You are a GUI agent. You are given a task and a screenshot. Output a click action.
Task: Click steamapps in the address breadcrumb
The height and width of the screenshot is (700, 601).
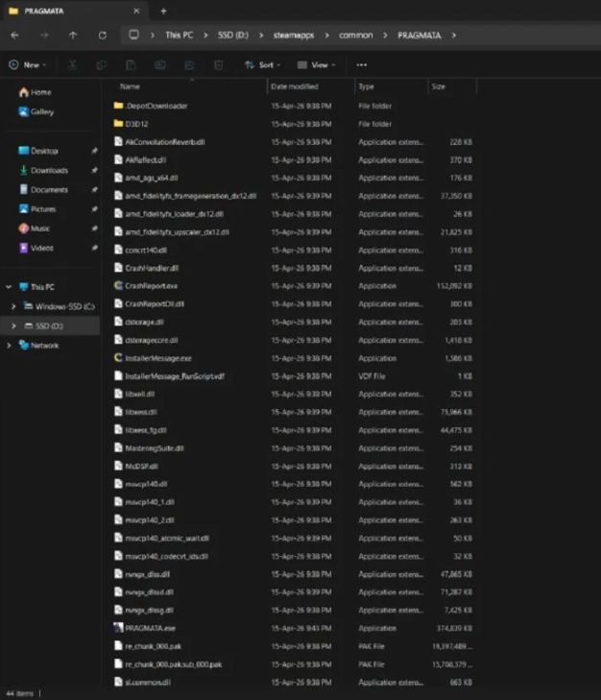(294, 36)
